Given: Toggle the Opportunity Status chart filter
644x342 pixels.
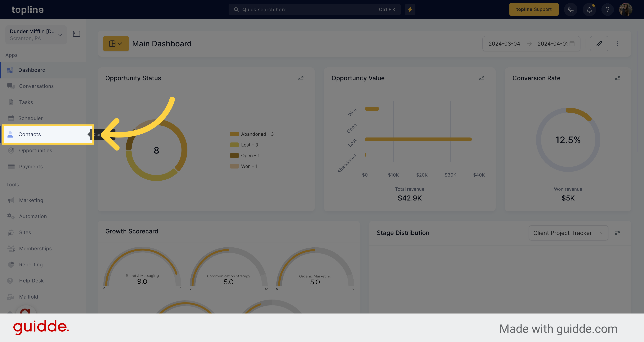Looking at the screenshot, I should [301, 78].
